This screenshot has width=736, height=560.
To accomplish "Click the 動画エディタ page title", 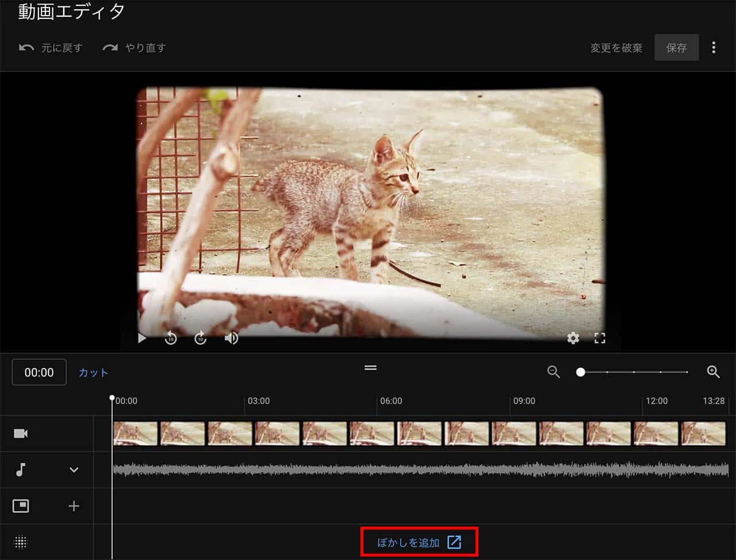I will tap(71, 11).
